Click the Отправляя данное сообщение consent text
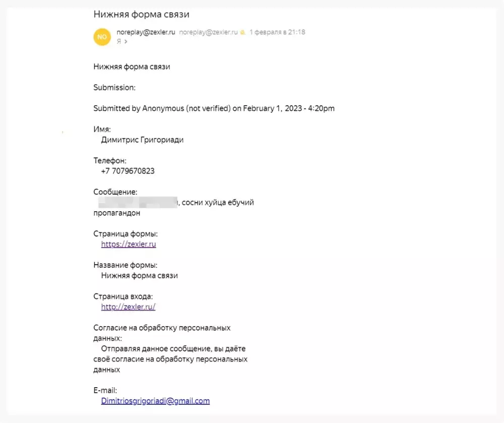The image size is (504, 423). click(173, 348)
